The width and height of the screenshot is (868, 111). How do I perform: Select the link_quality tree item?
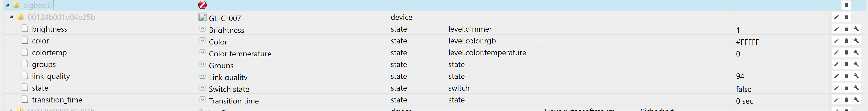coord(51,76)
